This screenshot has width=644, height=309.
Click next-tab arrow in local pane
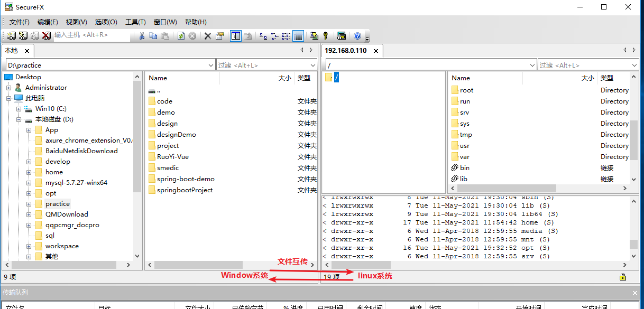tap(311, 50)
